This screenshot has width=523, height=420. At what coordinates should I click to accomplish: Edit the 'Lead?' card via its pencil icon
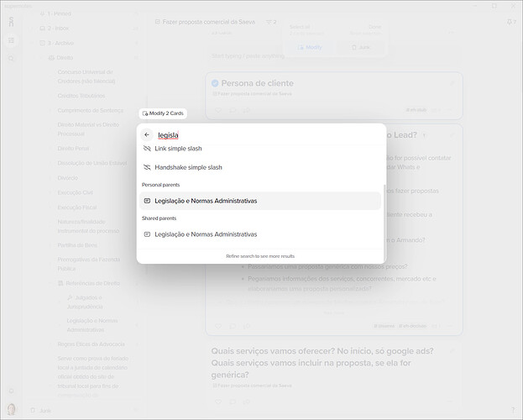[452, 135]
